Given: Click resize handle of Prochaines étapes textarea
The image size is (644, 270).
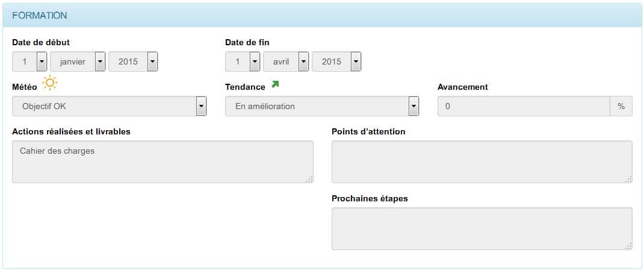Looking at the screenshot, I should pos(628,246).
